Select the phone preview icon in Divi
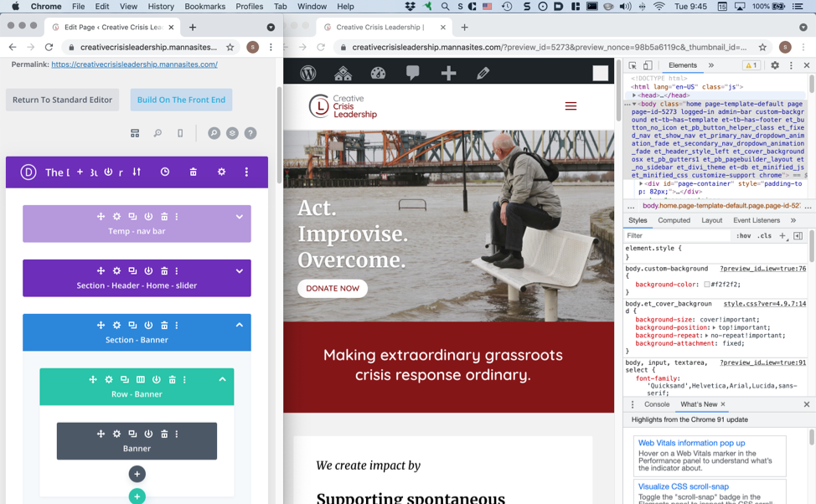 pos(180,133)
